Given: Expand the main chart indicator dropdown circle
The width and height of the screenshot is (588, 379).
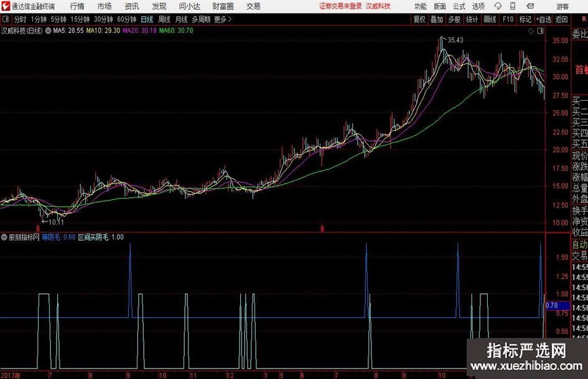Looking at the screenshot, I should 48,30.
